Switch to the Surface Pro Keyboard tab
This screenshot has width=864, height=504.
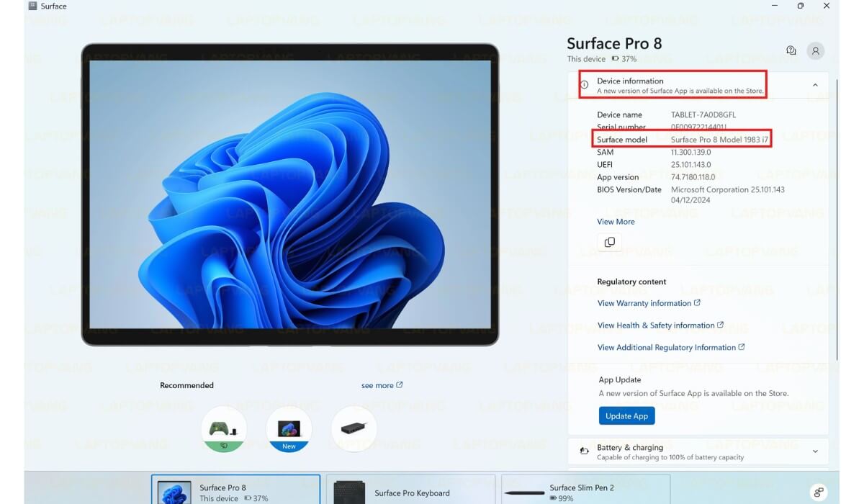pos(410,489)
